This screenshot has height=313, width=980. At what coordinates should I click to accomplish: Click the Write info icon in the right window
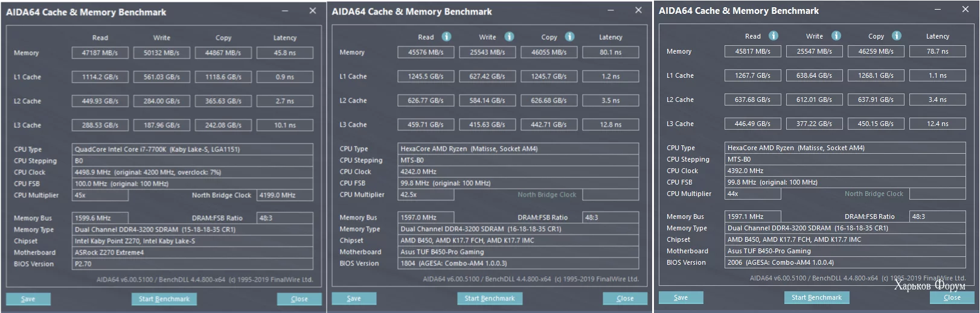(x=836, y=36)
